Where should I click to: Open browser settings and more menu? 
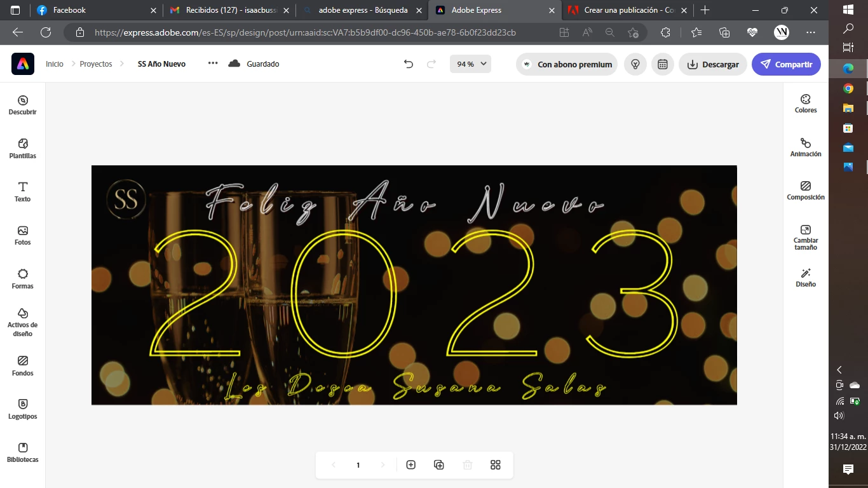pyautogui.click(x=810, y=32)
